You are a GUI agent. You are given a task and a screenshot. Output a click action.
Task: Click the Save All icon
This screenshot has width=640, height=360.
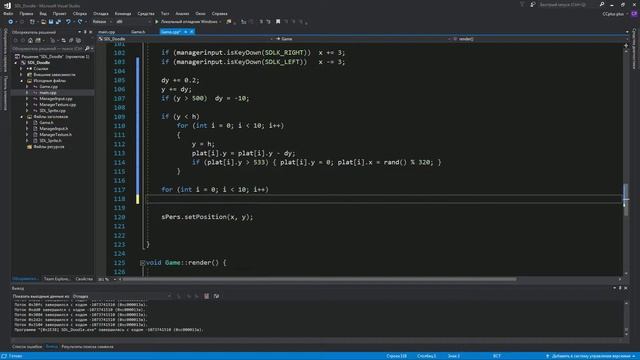[58, 22]
